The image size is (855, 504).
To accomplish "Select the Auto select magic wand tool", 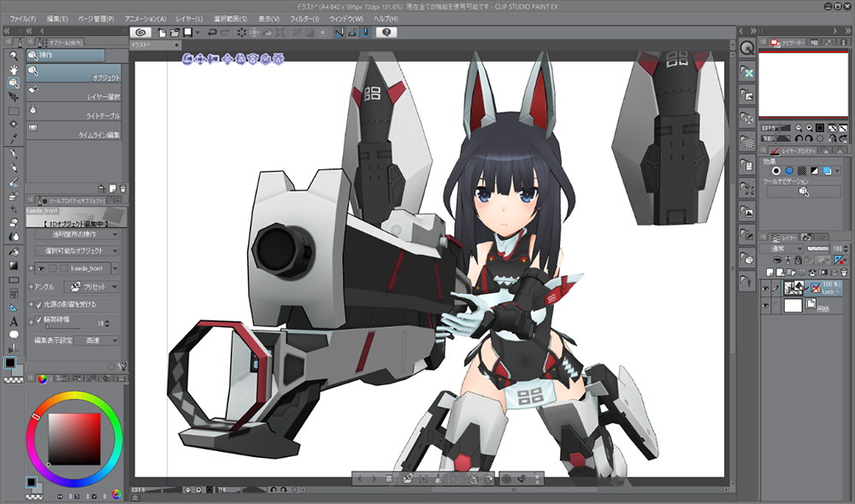I will (x=14, y=124).
